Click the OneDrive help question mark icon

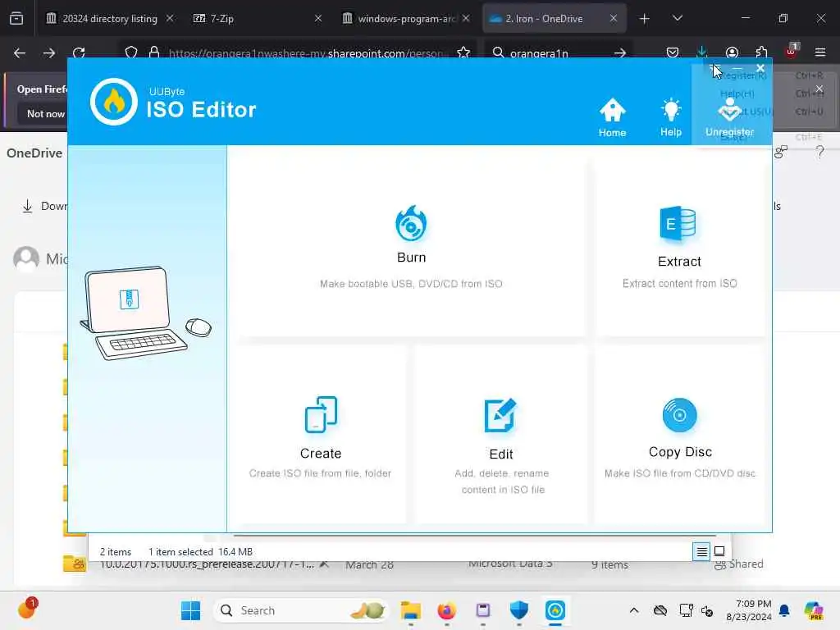pyautogui.click(x=819, y=153)
